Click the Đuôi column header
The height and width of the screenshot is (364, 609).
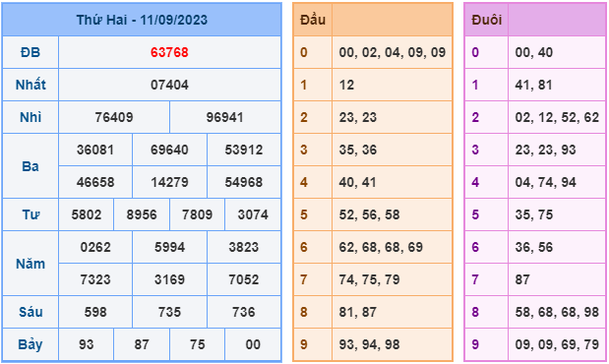pos(486,20)
